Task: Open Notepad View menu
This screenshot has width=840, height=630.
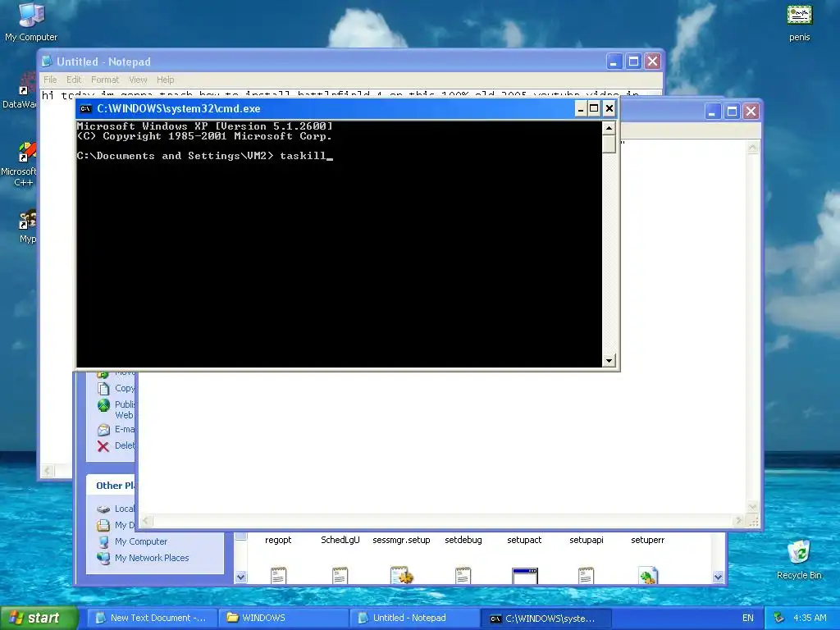Action: click(x=138, y=80)
